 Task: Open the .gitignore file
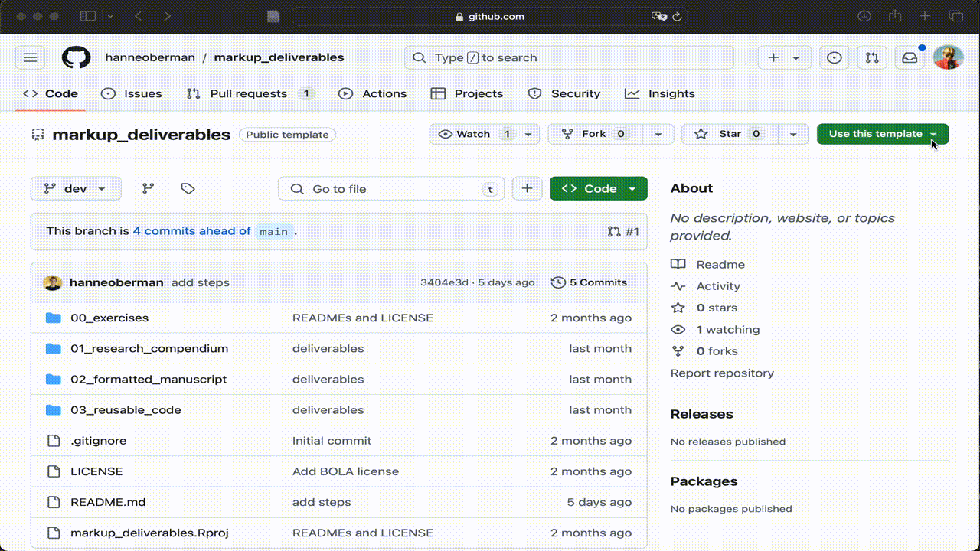click(x=99, y=441)
